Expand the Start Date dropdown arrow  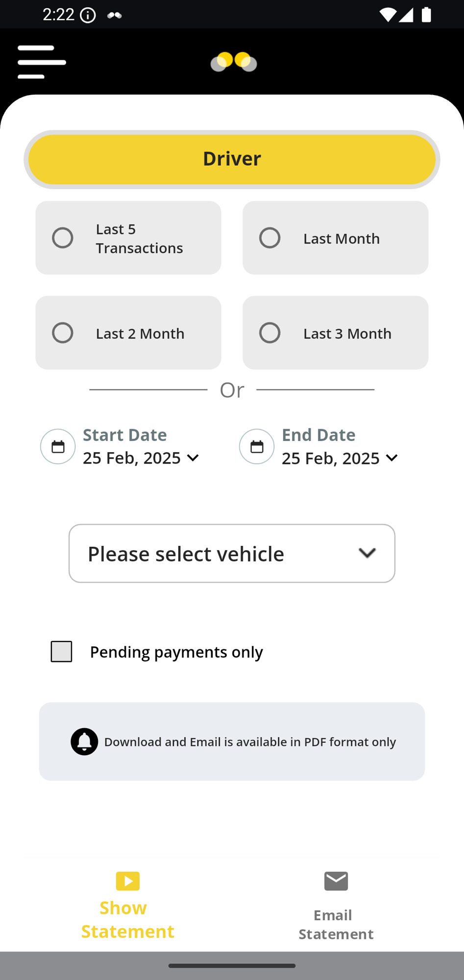193,458
